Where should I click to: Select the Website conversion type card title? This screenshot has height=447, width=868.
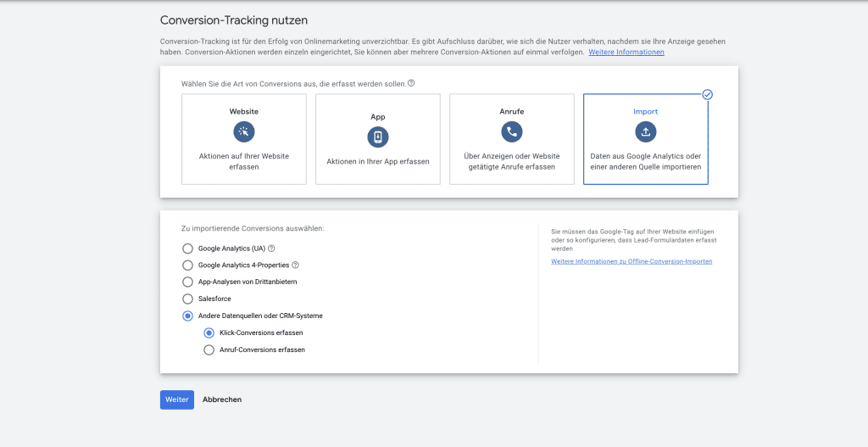[x=244, y=111]
